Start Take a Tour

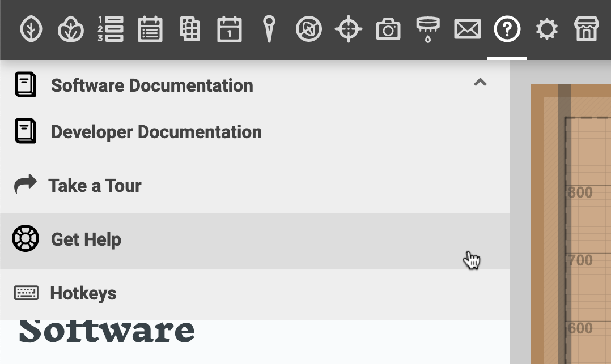click(94, 185)
